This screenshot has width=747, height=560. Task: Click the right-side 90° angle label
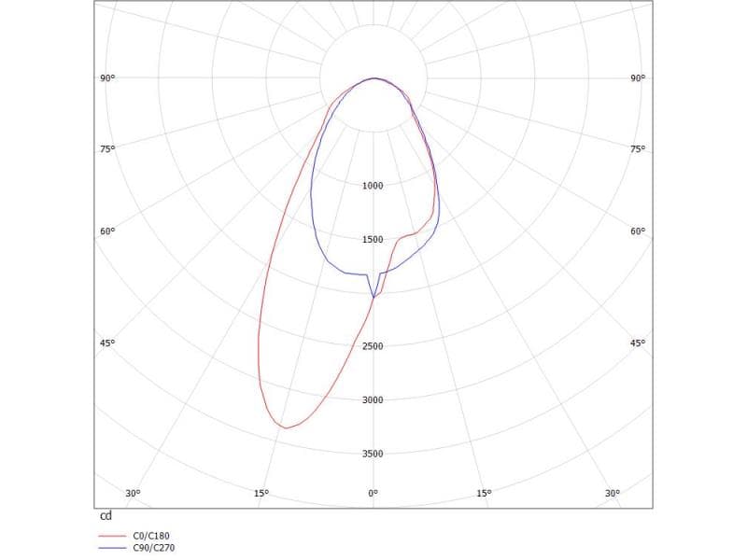638,78
